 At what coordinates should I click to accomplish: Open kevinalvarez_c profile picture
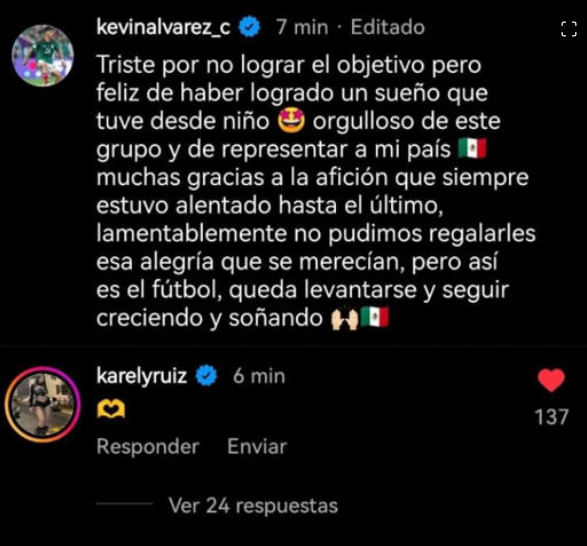43,55
